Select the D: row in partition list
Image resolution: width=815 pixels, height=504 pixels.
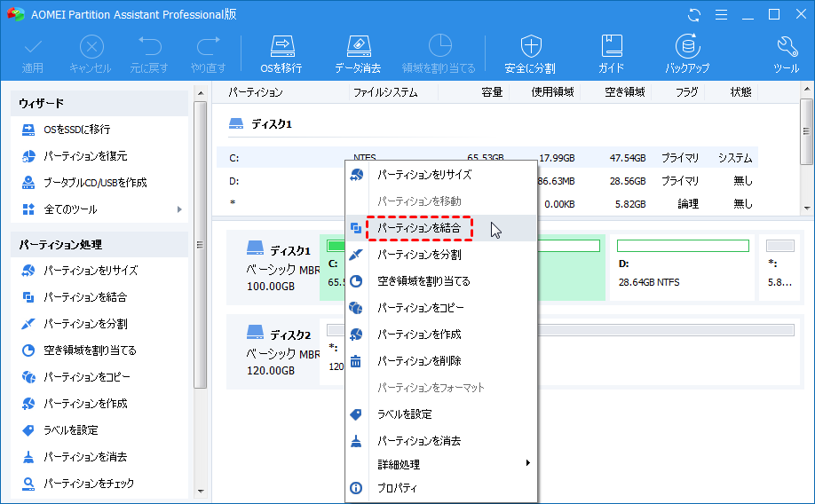[x=487, y=181]
